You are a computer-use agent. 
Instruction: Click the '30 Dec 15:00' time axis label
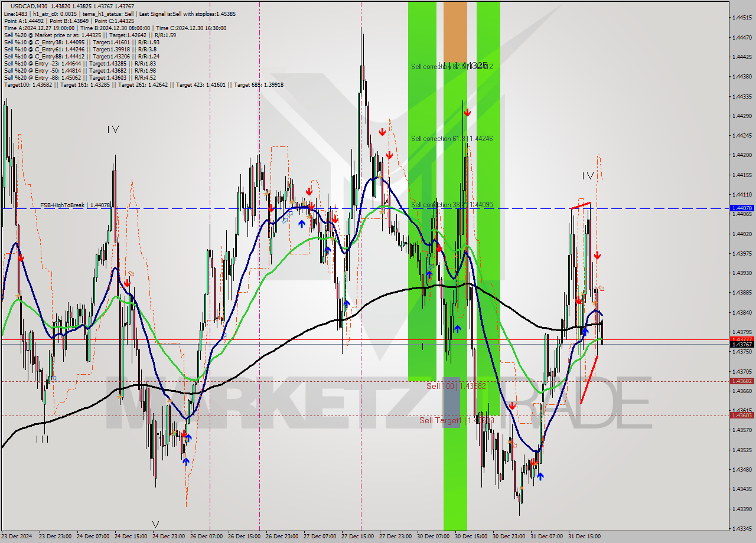(x=471, y=537)
